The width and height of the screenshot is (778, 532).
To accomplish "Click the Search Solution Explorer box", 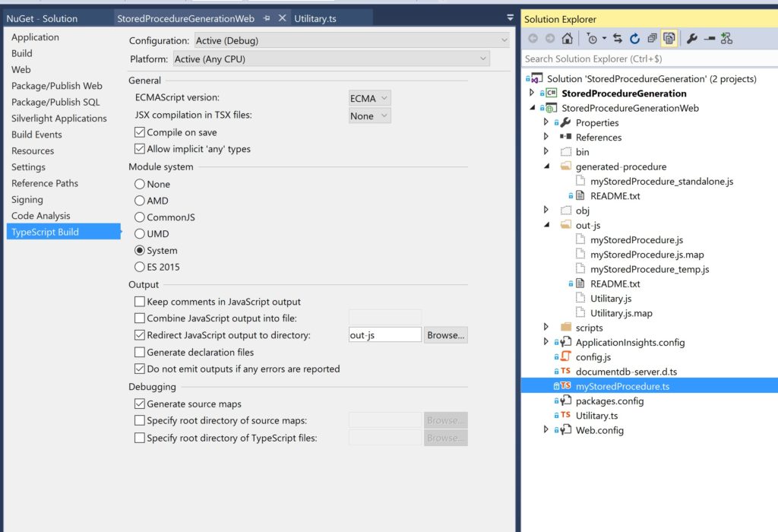I will point(650,59).
